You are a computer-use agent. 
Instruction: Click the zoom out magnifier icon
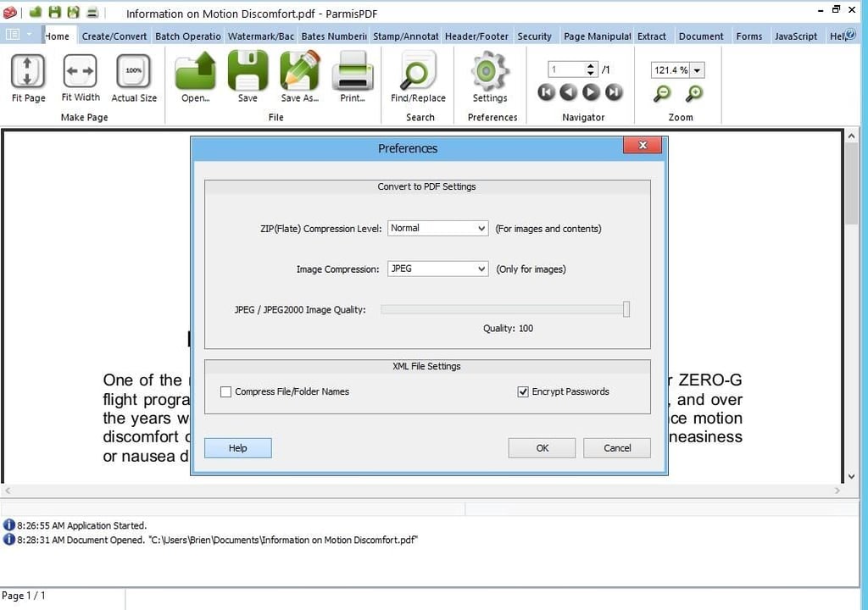662,93
